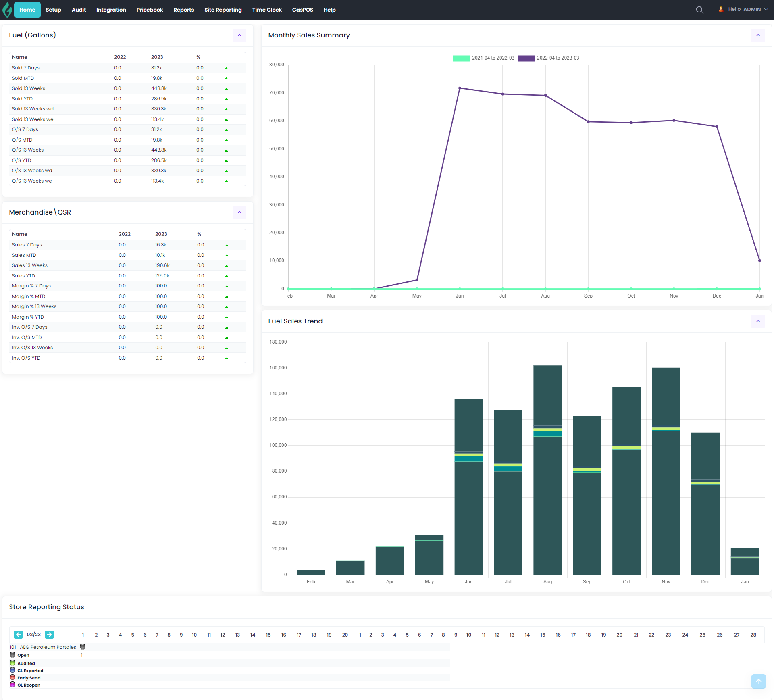The height and width of the screenshot is (700, 774).
Task: Open the Reports menu
Action: pos(183,10)
